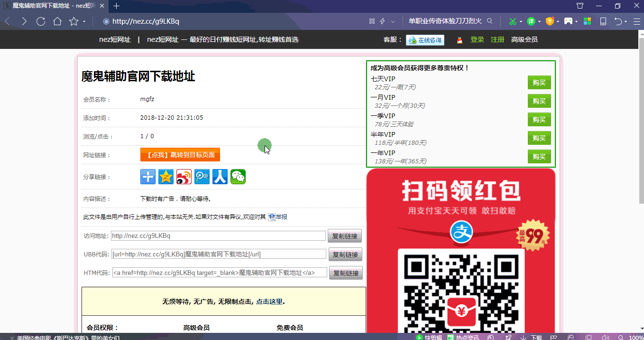Viewport: 644px width, 340px height.
Task: Click the lightning speed mode icon
Action: point(382,21)
